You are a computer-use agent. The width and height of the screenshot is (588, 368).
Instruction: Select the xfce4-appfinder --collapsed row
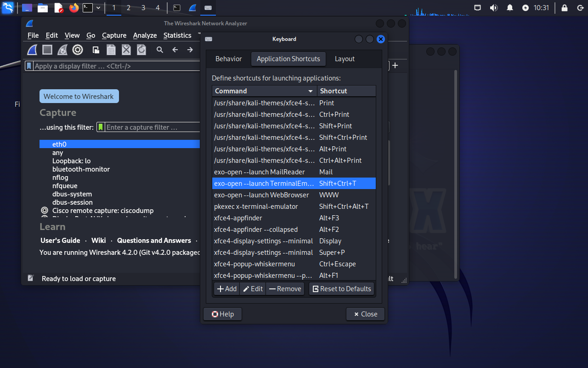point(294,230)
